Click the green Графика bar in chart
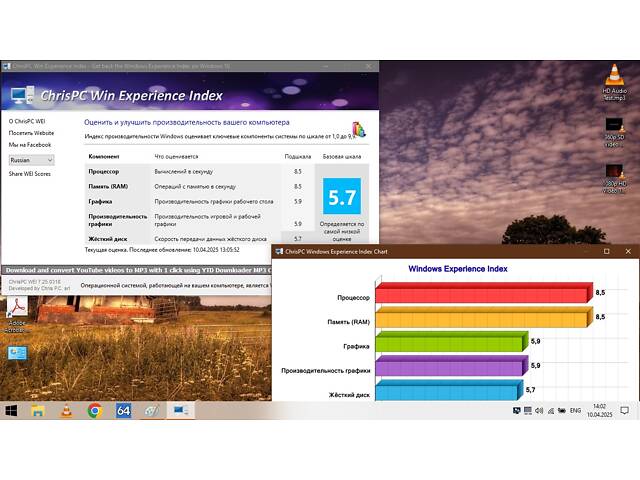Image resolution: width=640 pixels, height=480 pixels. [x=452, y=342]
